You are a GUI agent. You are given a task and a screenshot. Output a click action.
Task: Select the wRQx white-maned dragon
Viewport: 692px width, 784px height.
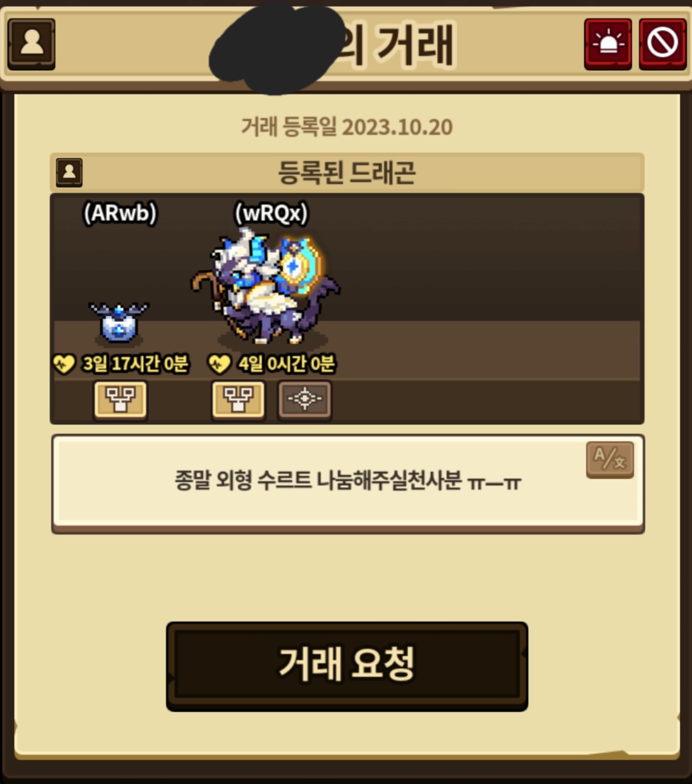[x=266, y=285]
